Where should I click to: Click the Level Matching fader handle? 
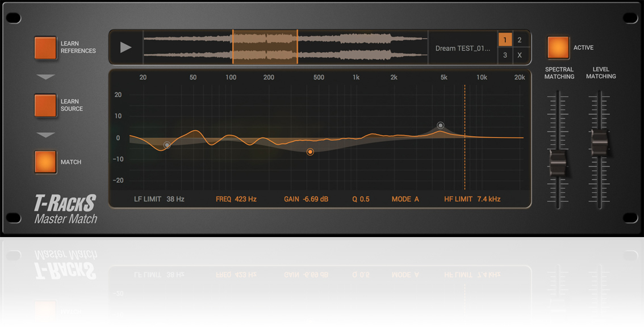(600, 143)
